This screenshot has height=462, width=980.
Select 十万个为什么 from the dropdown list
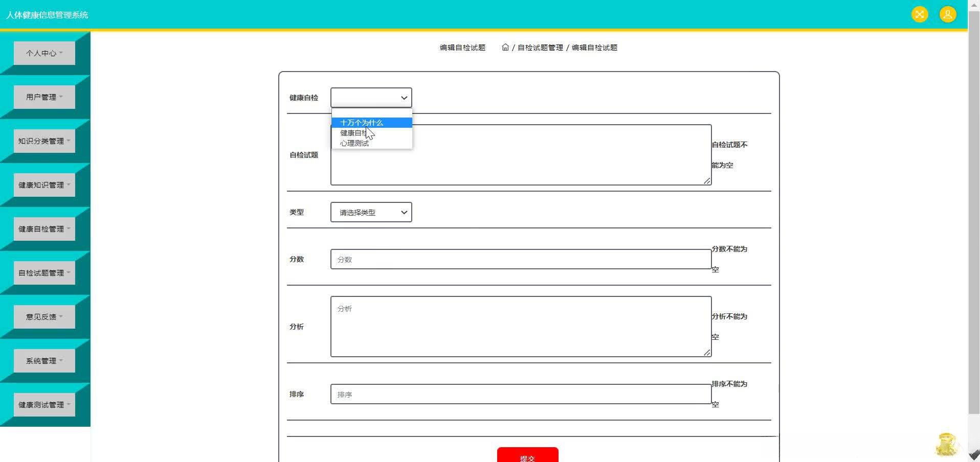click(372, 123)
